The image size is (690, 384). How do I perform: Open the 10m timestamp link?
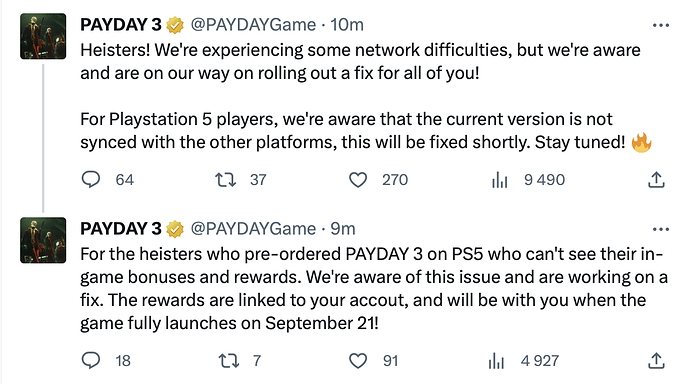click(347, 25)
